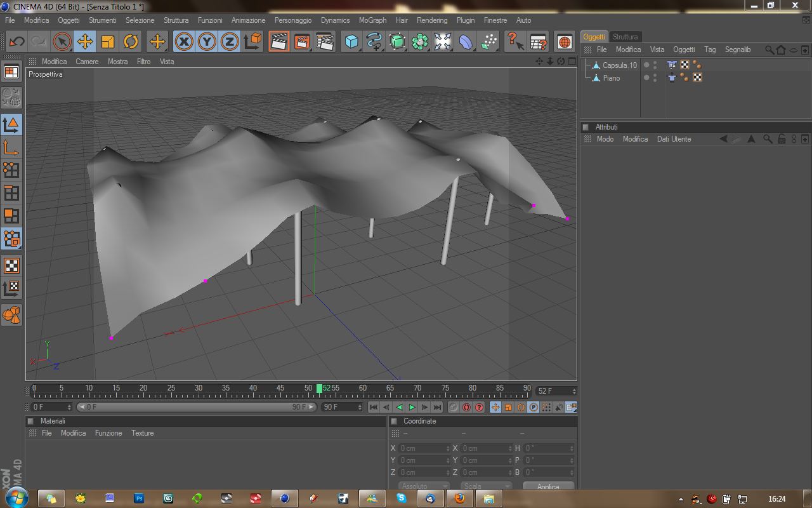Switch to the Struttura tab

(625, 37)
